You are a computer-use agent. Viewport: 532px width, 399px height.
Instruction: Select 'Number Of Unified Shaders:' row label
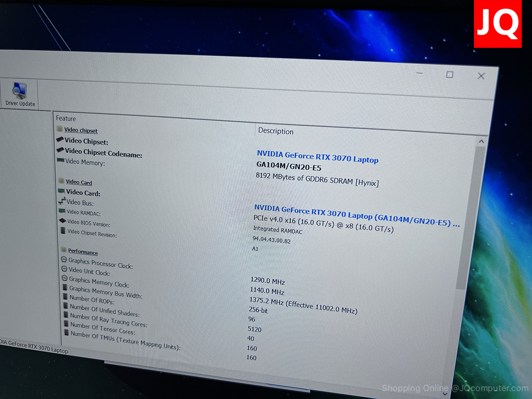point(105,310)
